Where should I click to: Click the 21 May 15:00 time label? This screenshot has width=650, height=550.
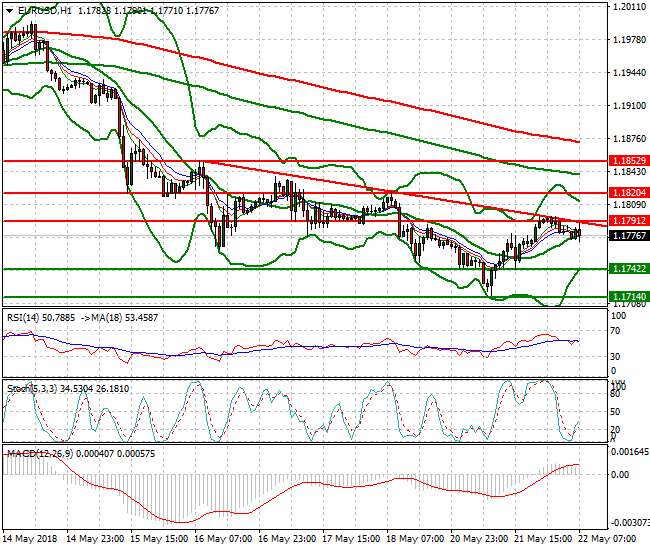tap(543, 539)
